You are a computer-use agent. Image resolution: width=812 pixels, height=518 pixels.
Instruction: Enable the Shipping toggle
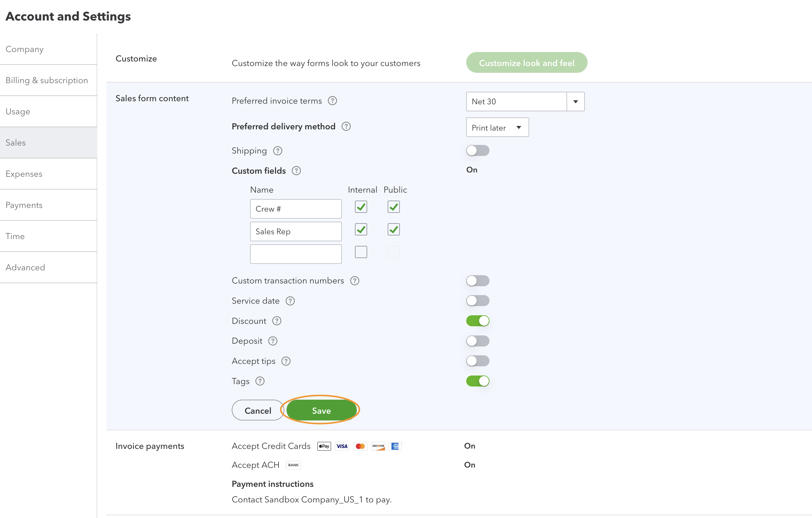pos(478,150)
